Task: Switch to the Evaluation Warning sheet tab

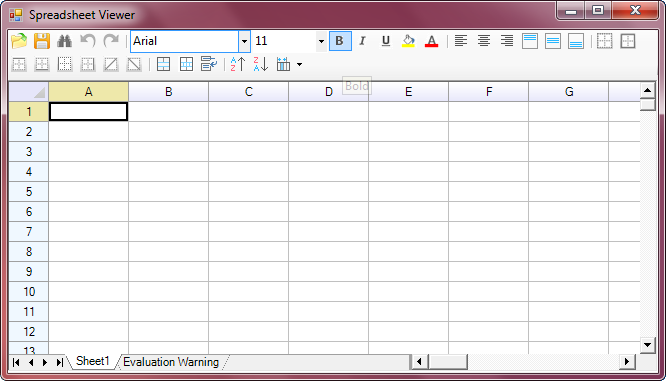Action: tap(171, 362)
